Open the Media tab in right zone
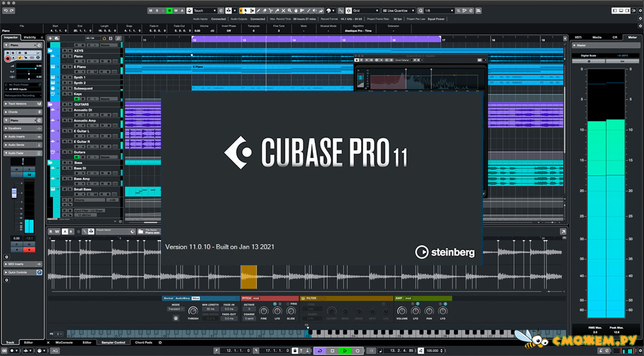The height and width of the screenshot is (356, 644). (x=597, y=37)
